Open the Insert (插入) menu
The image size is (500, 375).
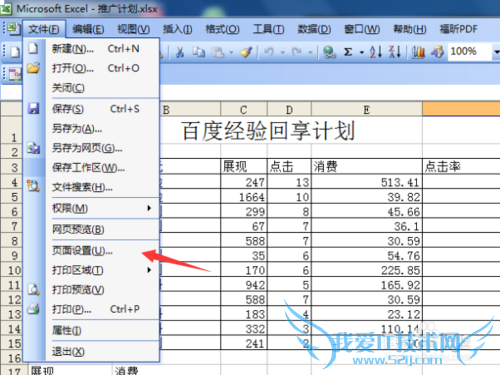click(x=177, y=29)
